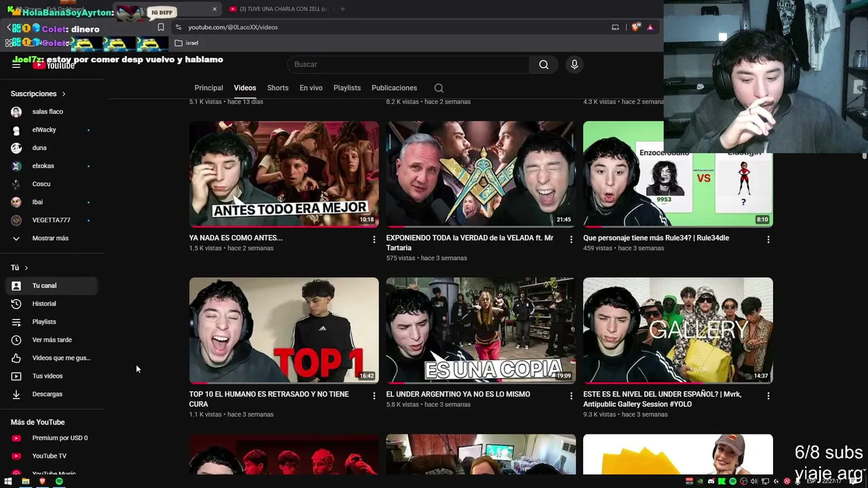Play the ES UNA COPIA thumbnail
The image size is (868, 488).
tap(481, 330)
